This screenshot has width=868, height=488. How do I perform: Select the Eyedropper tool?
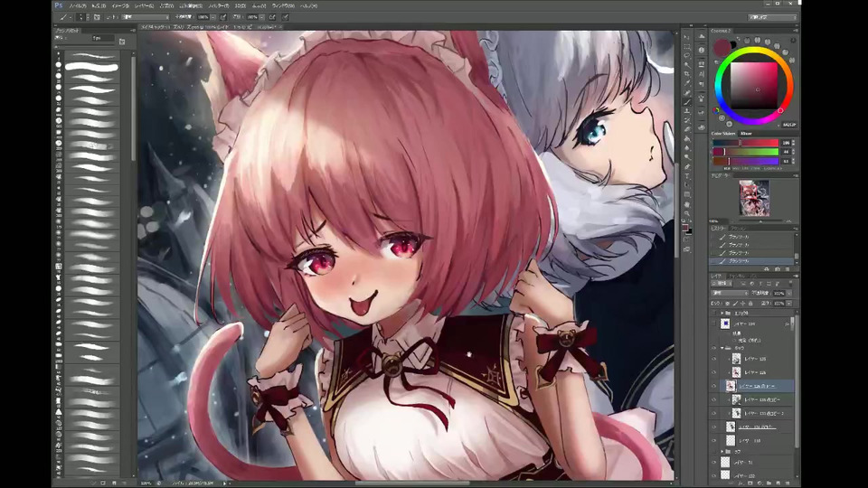point(687,82)
